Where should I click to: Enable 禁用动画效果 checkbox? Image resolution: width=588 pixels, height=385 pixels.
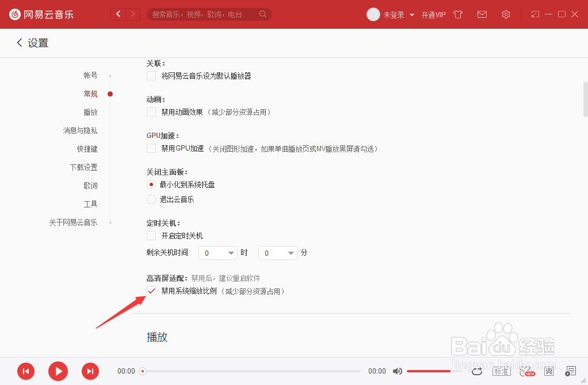pos(151,112)
